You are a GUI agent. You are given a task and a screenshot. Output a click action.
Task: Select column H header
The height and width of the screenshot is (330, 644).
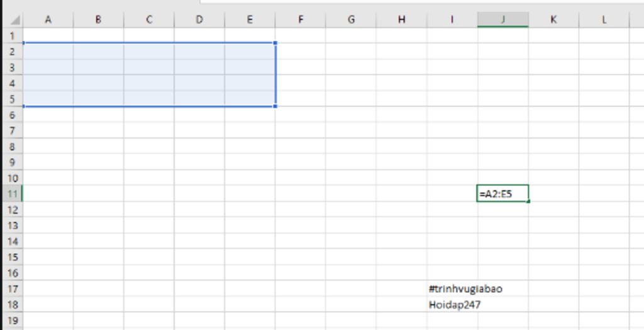point(402,20)
